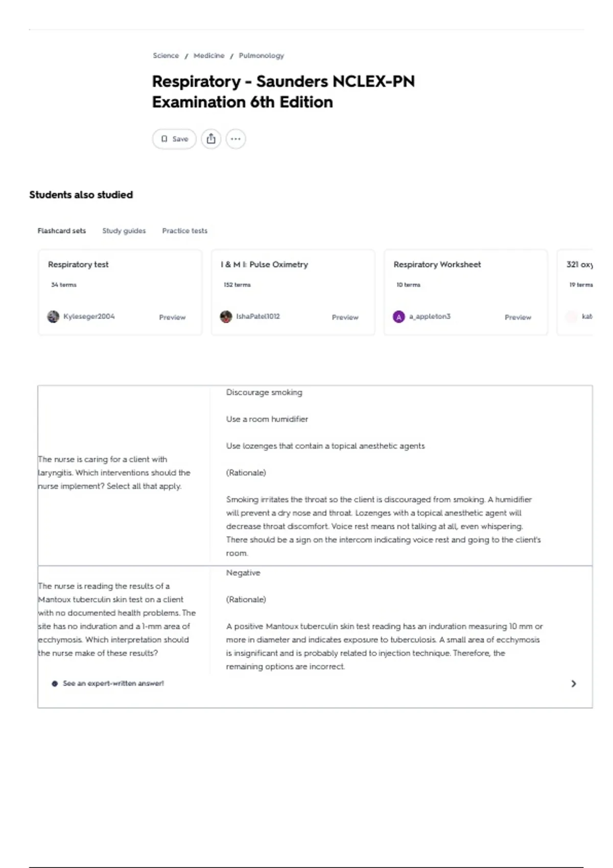The height and width of the screenshot is (868, 613).
Task: Switch to the Study guides tab
Action: [x=124, y=231]
